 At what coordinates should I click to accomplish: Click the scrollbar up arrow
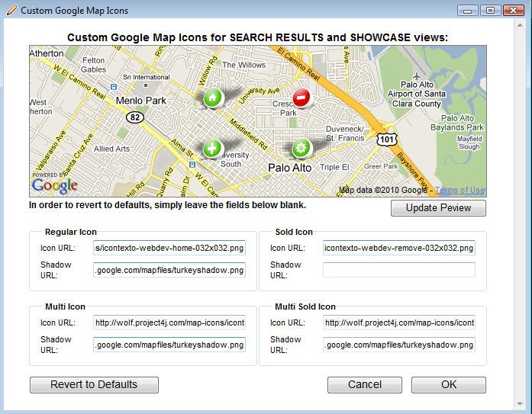click(520, 25)
